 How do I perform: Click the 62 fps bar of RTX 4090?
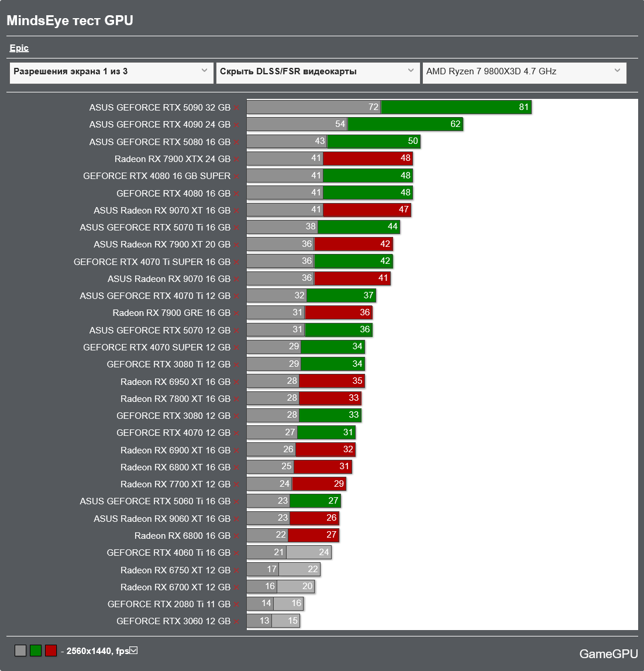[405, 124]
